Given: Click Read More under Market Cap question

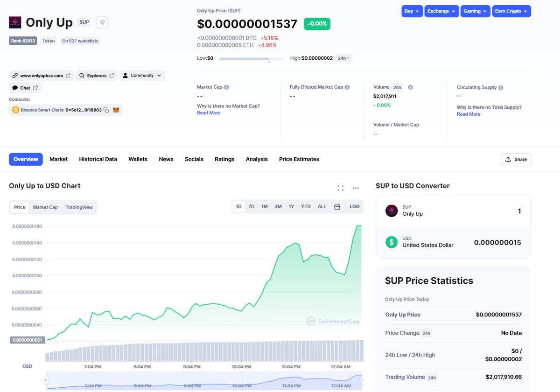Looking at the screenshot, I should [209, 112].
